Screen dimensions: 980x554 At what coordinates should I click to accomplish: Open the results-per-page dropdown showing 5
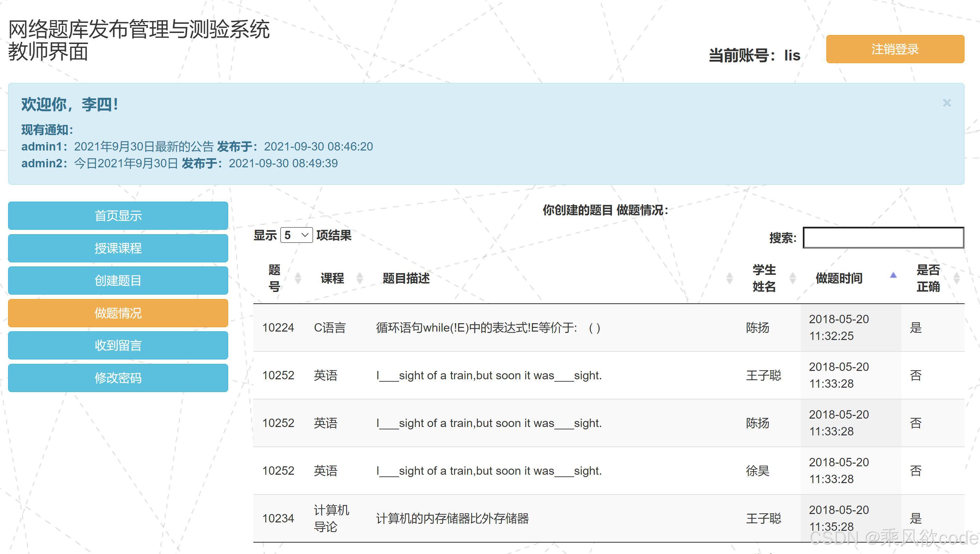coord(296,235)
